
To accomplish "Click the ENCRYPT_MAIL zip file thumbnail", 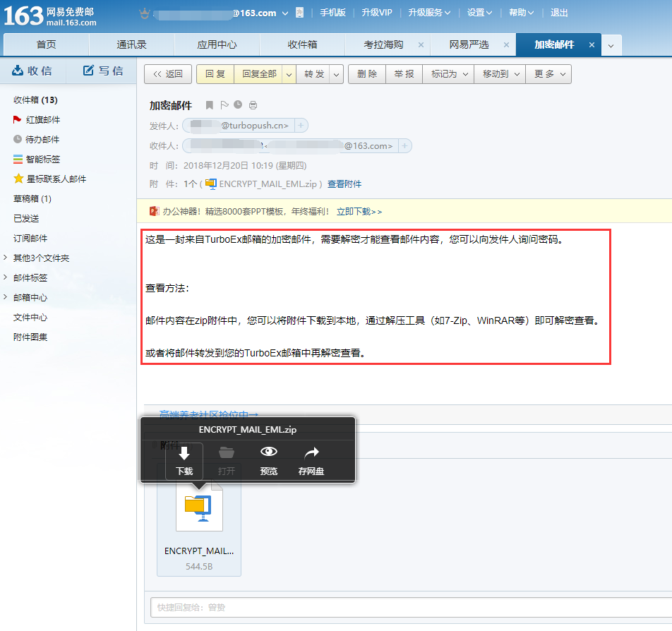I will pyautogui.click(x=199, y=508).
